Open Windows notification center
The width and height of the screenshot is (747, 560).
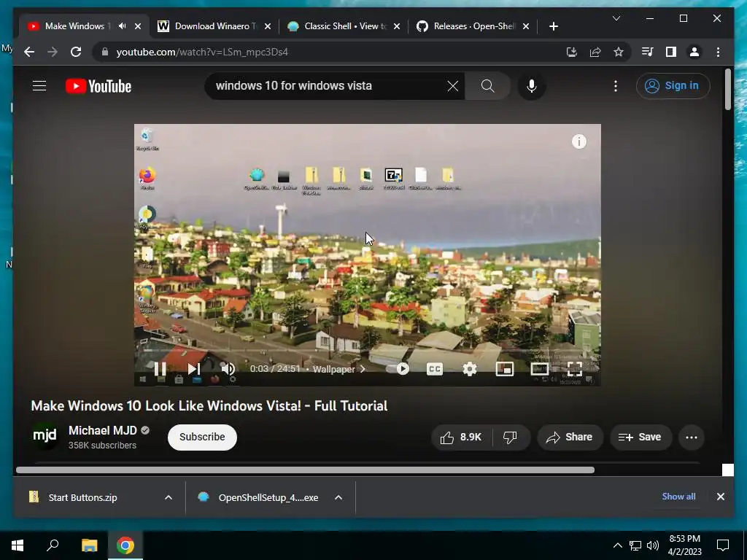point(723,545)
